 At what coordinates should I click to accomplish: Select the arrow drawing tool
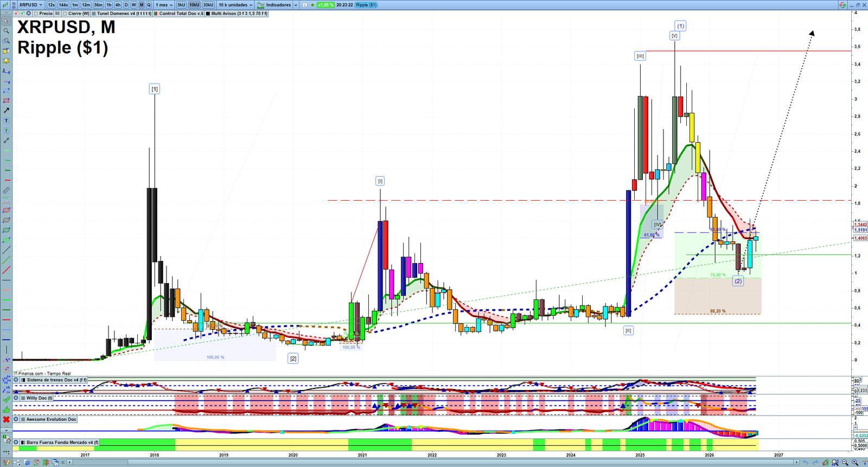pyautogui.click(x=6, y=110)
